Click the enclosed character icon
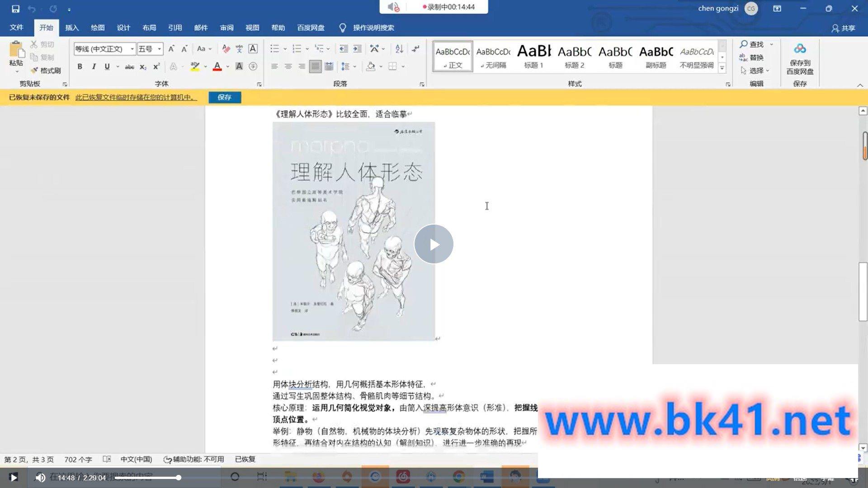Image resolution: width=868 pixels, height=488 pixels. click(253, 66)
